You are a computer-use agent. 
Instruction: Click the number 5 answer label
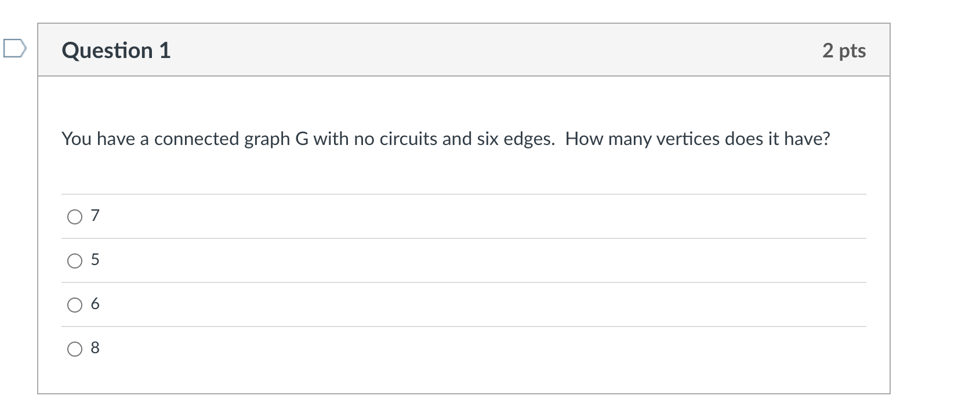click(x=95, y=260)
